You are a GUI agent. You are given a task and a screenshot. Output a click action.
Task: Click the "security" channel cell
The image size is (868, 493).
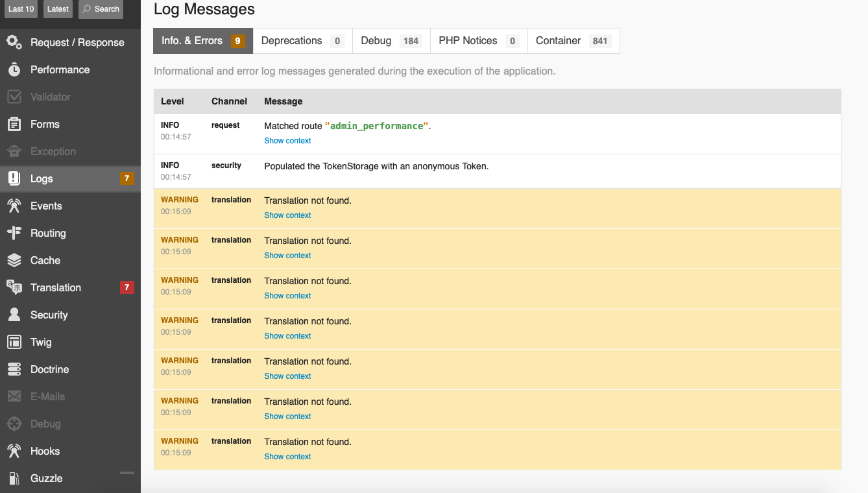tap(226, 165)
